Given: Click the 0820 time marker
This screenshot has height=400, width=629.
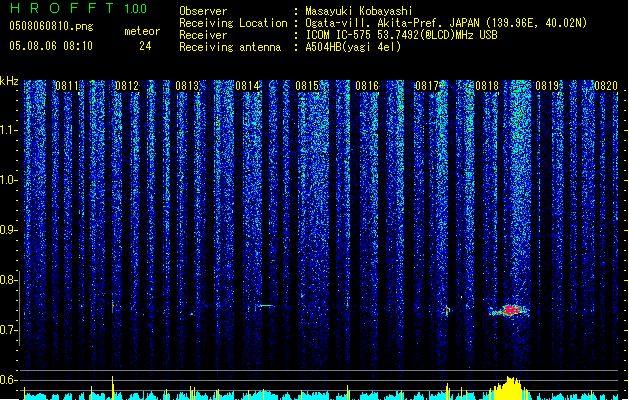Looking at the screenshot, I should pyautogui.click(x=606, y=86).
